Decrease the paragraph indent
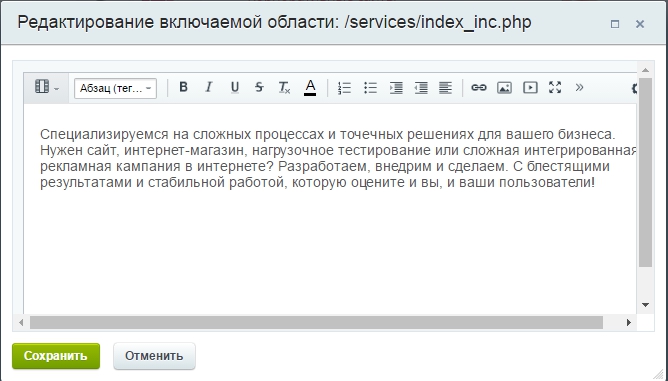 (x=421, y=88)
